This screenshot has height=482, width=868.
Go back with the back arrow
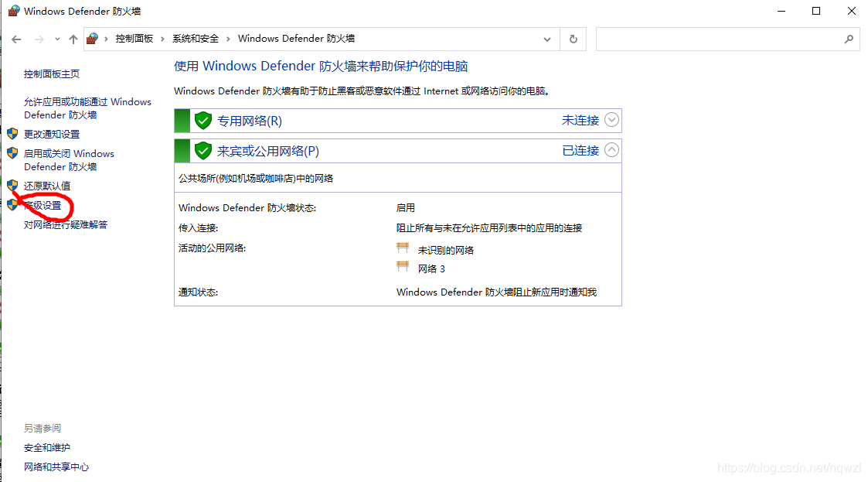[16, 39]
